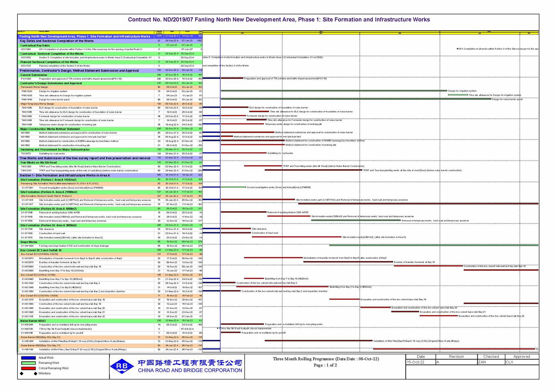Select activity row S1-SW1020

pos(110,246)
